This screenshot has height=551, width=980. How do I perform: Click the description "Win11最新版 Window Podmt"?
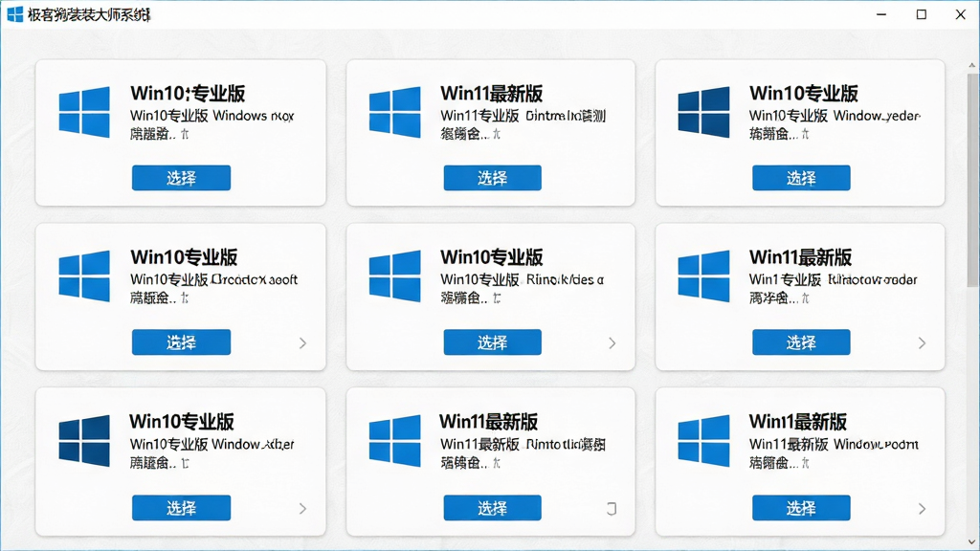tap(834, 444)
